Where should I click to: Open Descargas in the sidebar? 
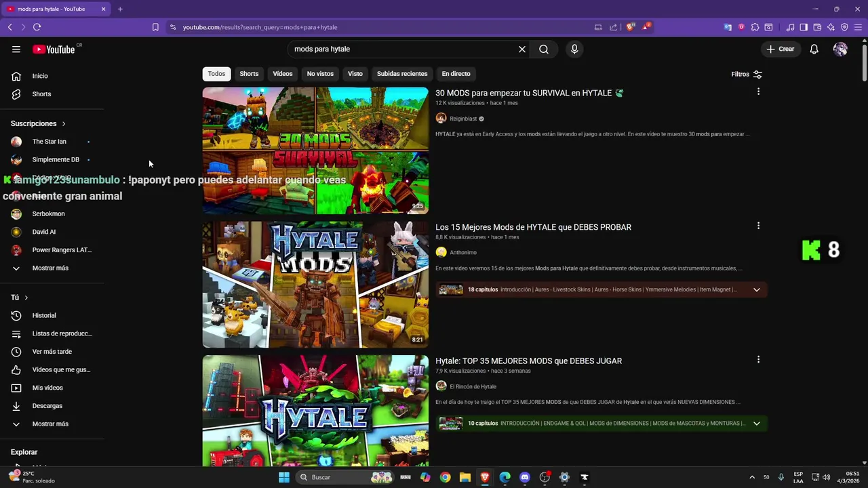pyautogui.click(x=52, y=406)
